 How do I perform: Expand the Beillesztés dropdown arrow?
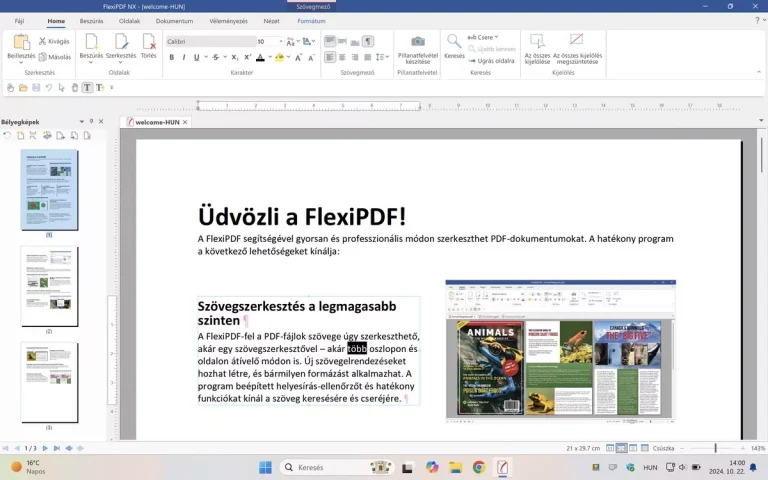21,63
